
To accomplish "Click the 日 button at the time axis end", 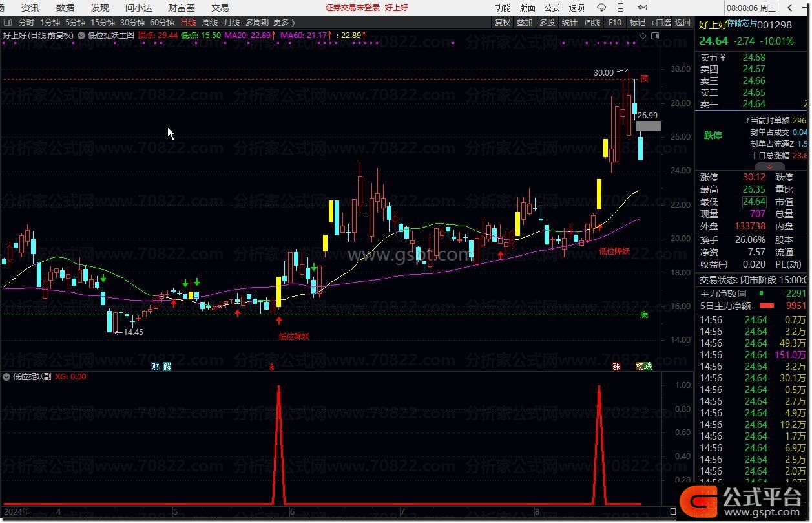I will click(x=672, y=511).
